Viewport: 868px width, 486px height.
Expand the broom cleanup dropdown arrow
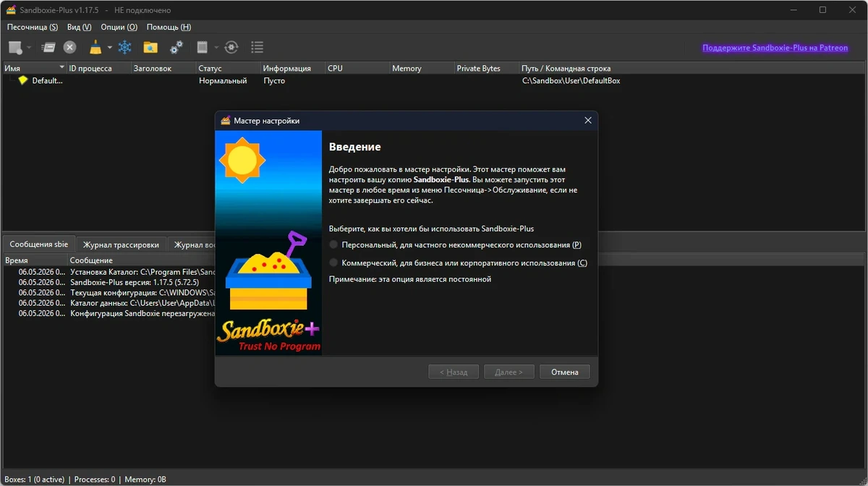(x=110, y=48)
